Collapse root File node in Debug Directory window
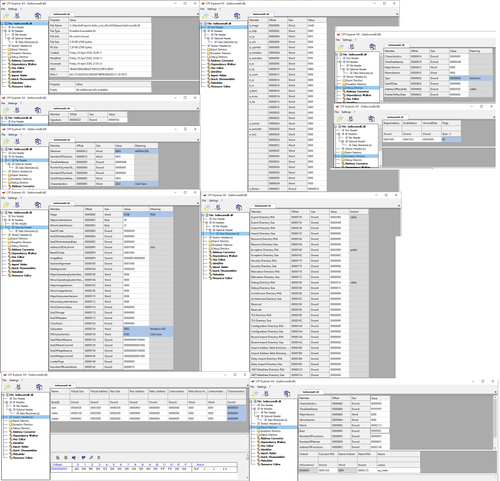Screen dimensions: 500x481 click(337, 54)
